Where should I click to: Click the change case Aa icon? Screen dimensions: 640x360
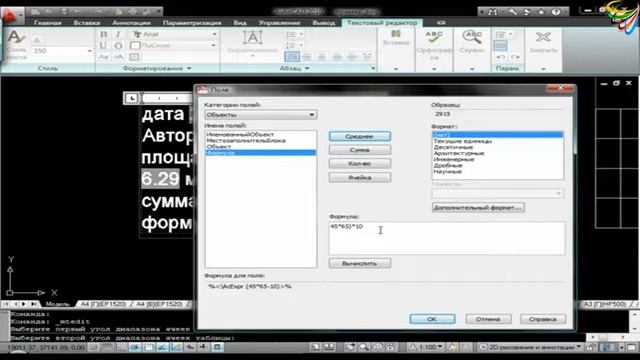coord(104,57)
